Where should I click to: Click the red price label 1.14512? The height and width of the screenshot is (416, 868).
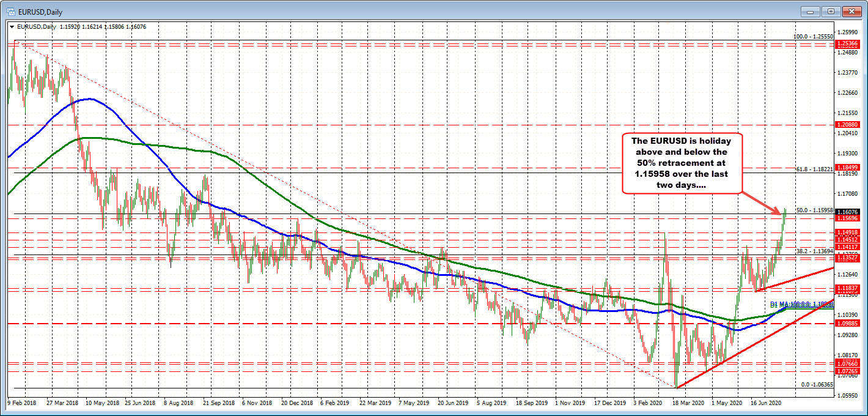[x=847, y=239]
